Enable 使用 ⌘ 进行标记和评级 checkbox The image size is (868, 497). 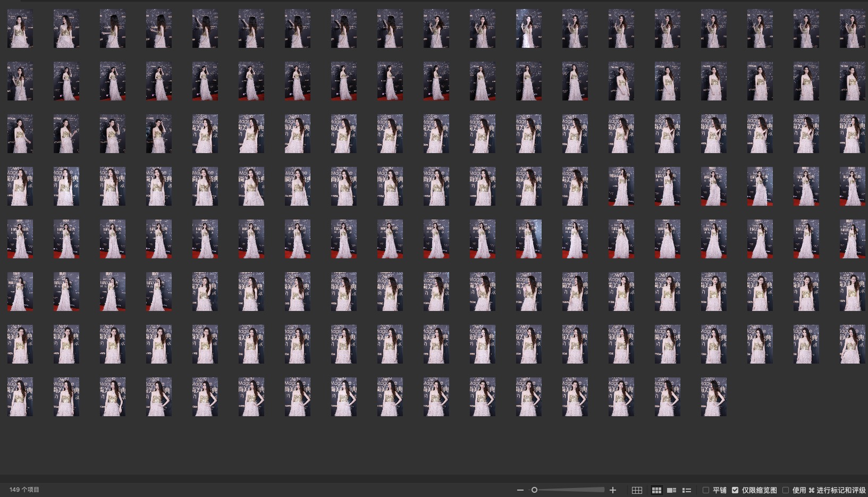(x=786, y=490)
